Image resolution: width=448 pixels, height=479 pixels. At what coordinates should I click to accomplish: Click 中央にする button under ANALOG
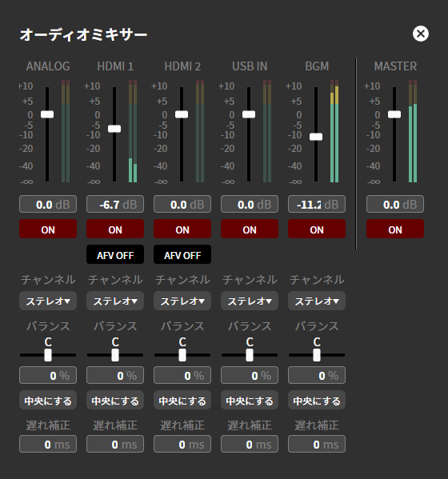click(48, 400)
